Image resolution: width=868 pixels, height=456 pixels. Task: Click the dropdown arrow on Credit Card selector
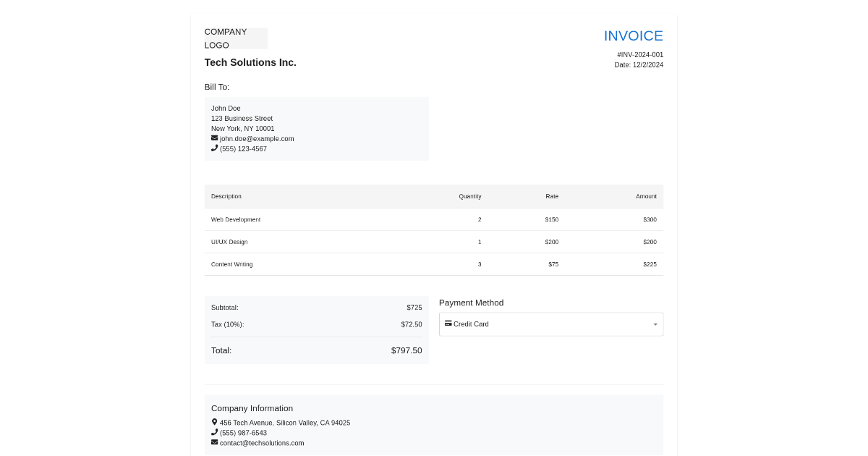[x=655, y=324]
